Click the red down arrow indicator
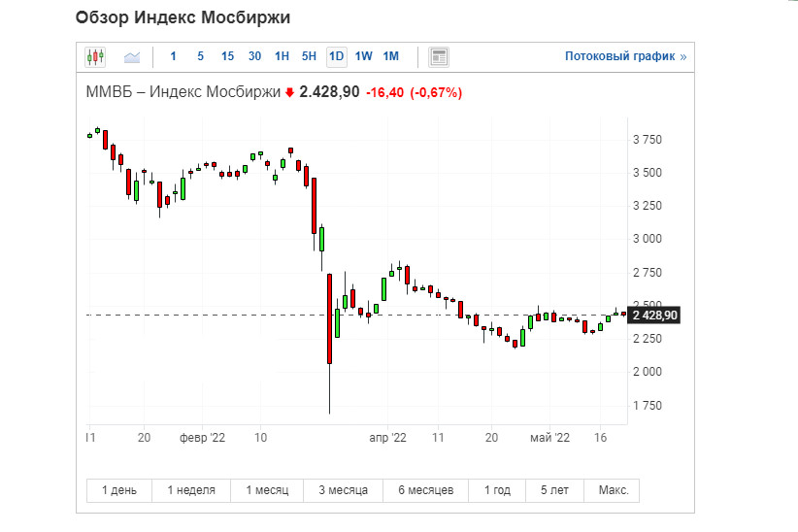 tap(289, 92)
